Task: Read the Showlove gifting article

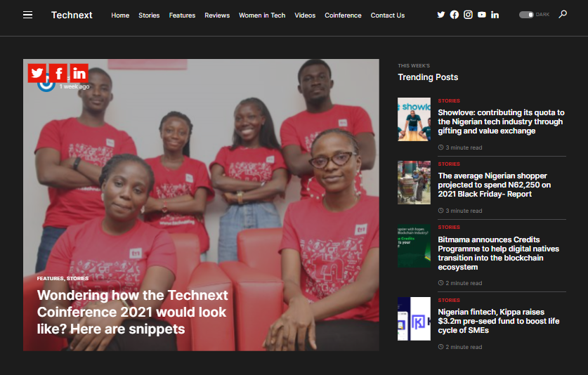Action: coord(501,121)
